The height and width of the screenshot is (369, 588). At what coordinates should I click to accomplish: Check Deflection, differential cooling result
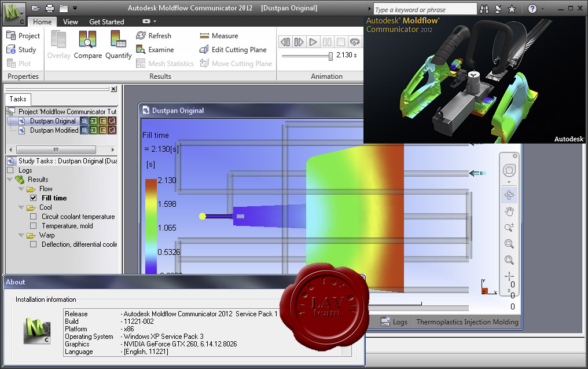click(34, 244)
